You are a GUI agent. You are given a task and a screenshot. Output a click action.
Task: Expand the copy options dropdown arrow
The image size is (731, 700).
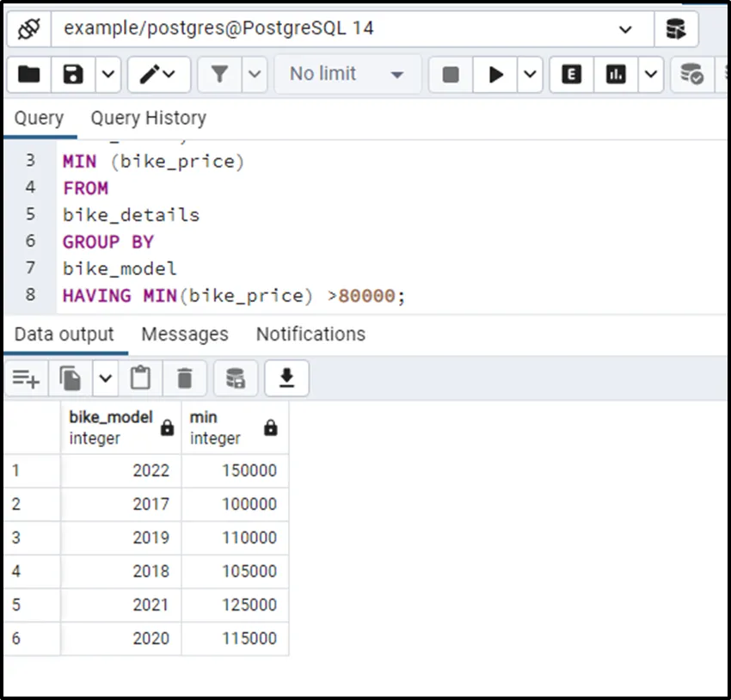click(x=105, y=378)
